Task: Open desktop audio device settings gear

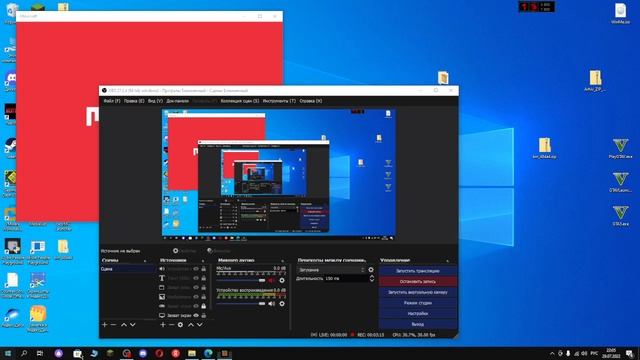Action: 282,304
